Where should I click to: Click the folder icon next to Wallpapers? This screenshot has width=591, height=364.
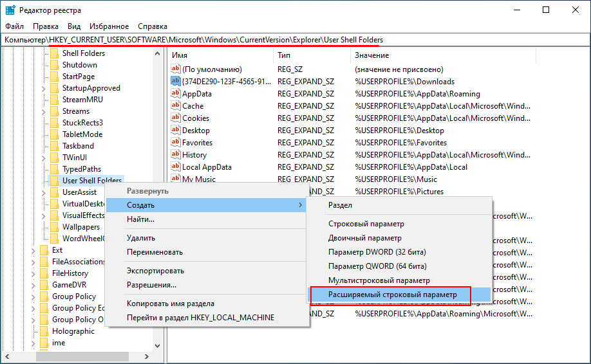coord(54,226)
